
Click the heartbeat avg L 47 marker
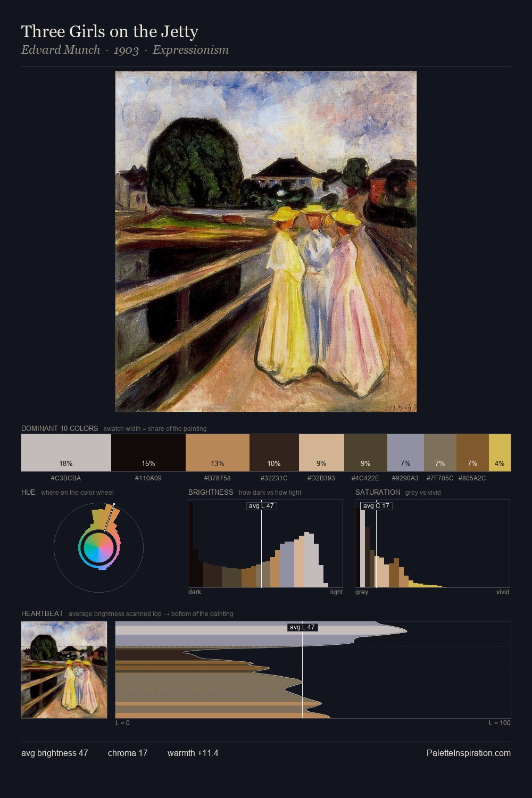(302, 627)
